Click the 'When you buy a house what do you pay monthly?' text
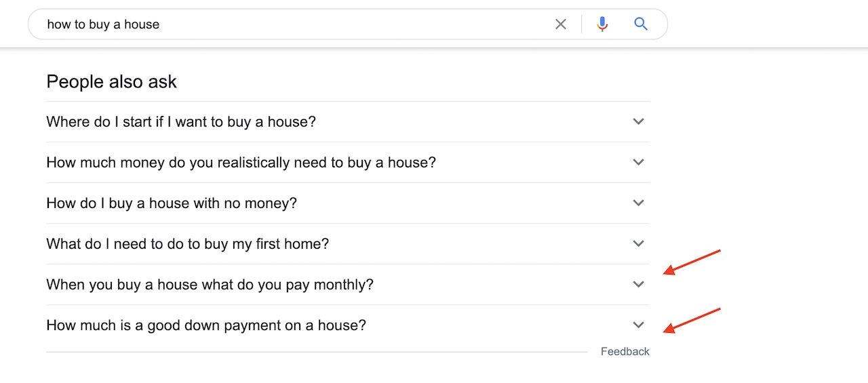 coord(210,285)
